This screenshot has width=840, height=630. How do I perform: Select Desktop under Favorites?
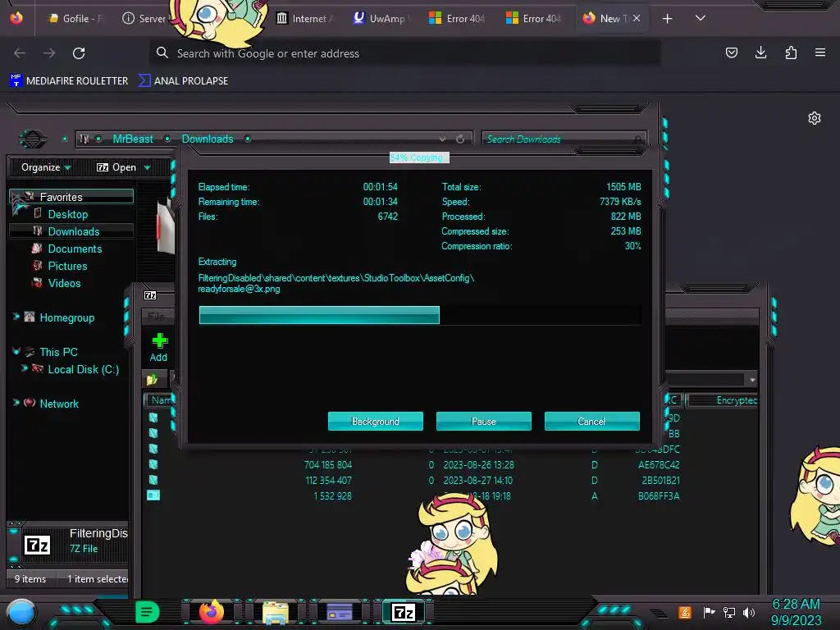pyautogui.click(x=67, y=214)
